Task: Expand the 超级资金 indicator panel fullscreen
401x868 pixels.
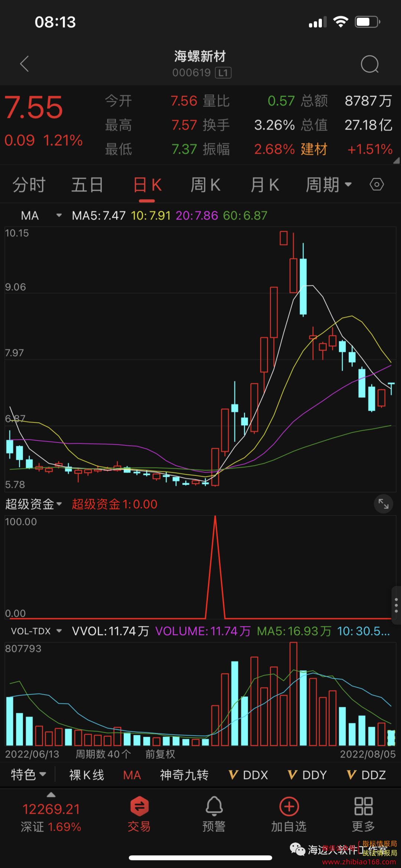Action: (x=383, y=504)
